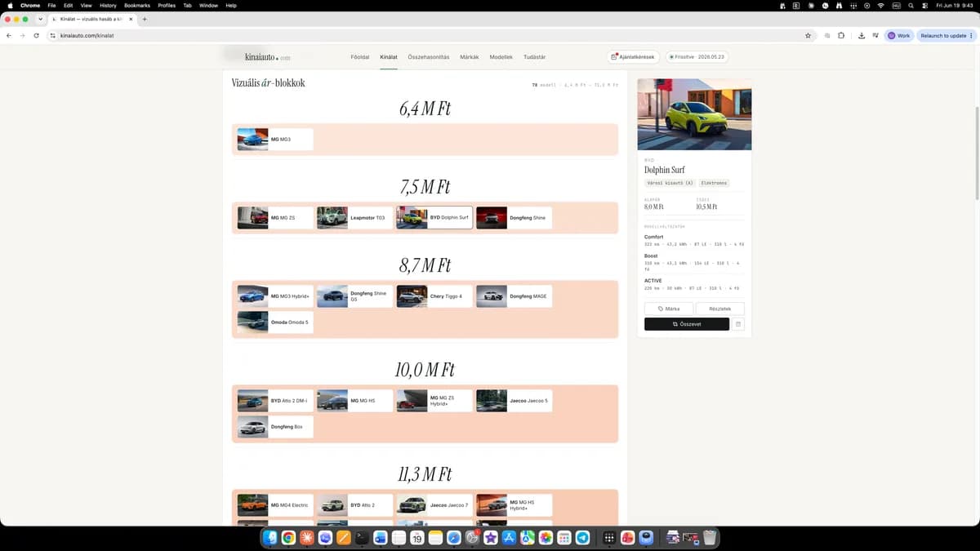This screenshot has height=551, width=980.
Task: Select the MG MG3 car card
Action: (x=274, y=140)
